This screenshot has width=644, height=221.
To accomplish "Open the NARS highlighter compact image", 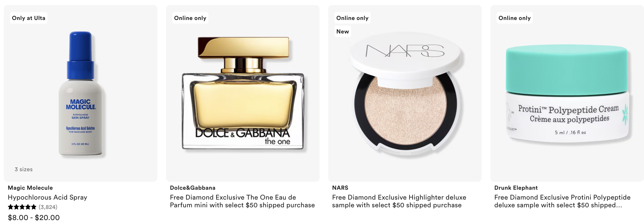I will pos(405,94).
